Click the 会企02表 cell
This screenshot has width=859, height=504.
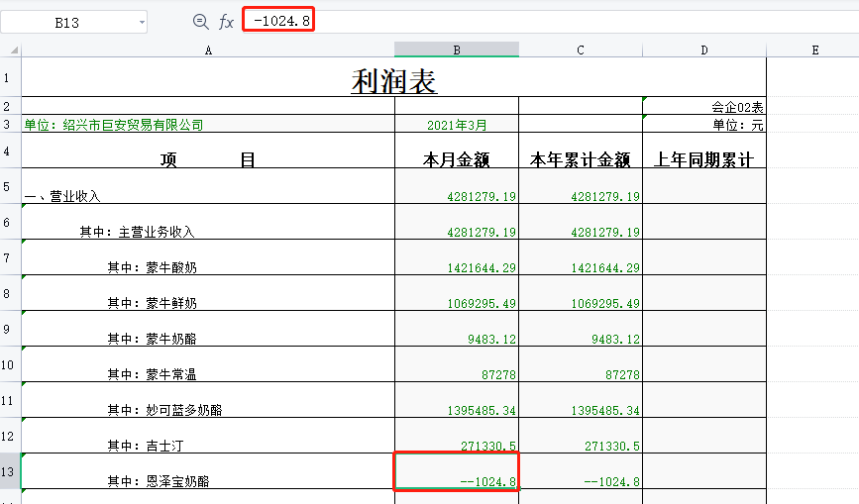704,106
